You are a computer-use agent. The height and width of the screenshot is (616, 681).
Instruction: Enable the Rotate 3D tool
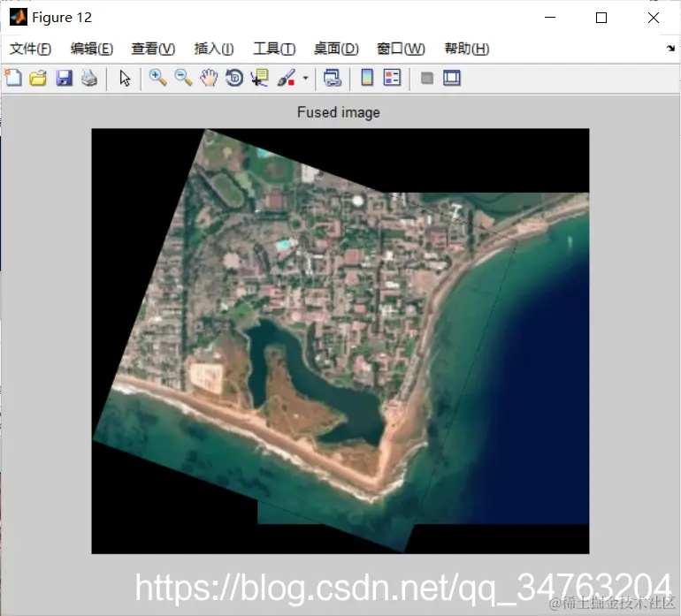click(x=234, y=78)
